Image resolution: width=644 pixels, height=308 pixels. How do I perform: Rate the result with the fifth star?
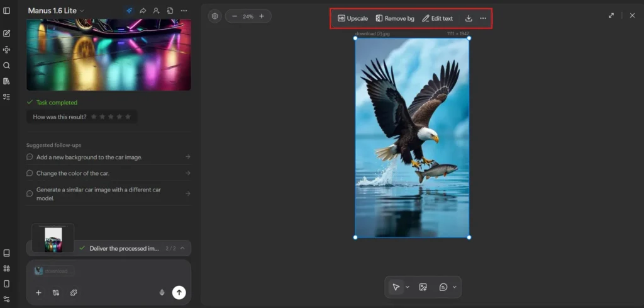[128, 117]
